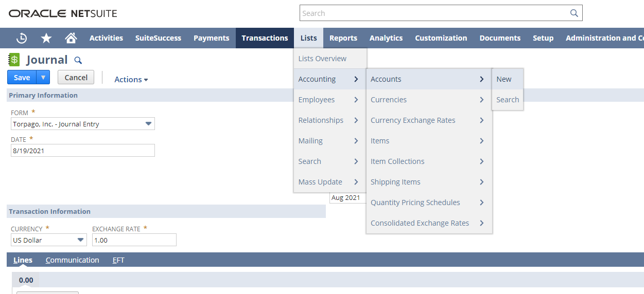Open the Analytics menu

[x=386, y=38]
